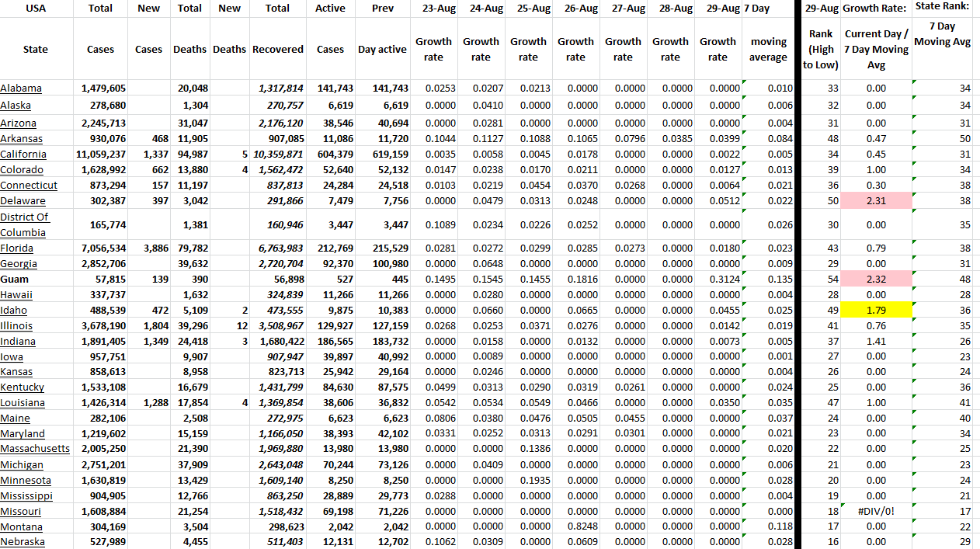
Task: Click the Rank (High to Low) header
Action: pos(821,49)
